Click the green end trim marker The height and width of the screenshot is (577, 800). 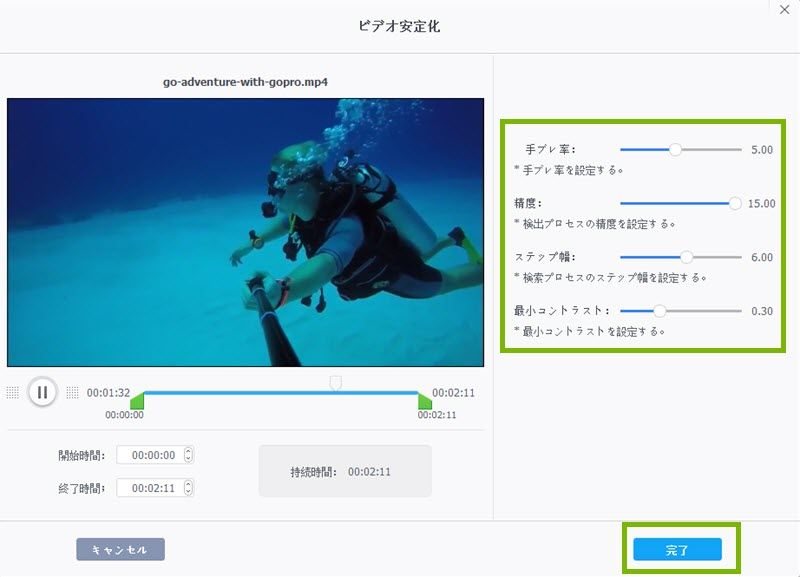tap(424, 401)
